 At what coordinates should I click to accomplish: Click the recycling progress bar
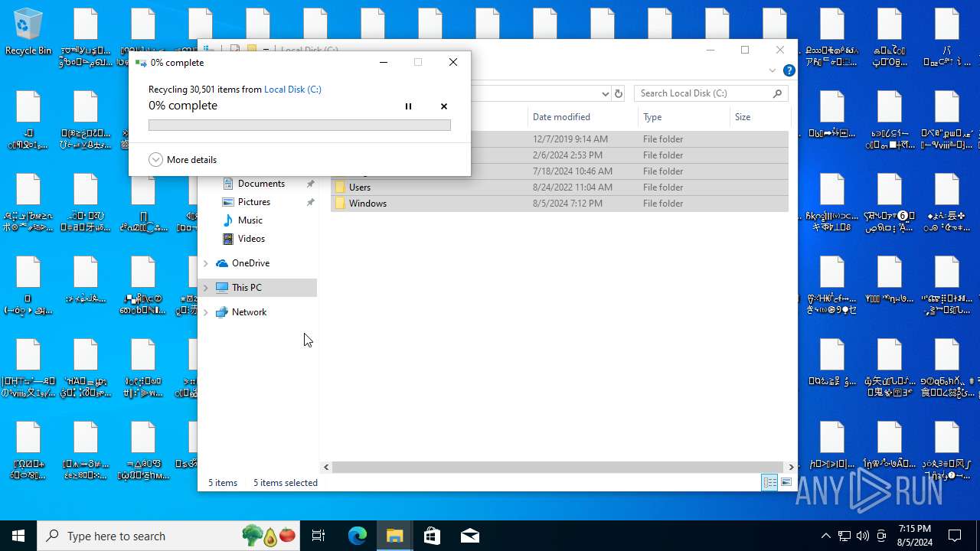click(299, 125)
